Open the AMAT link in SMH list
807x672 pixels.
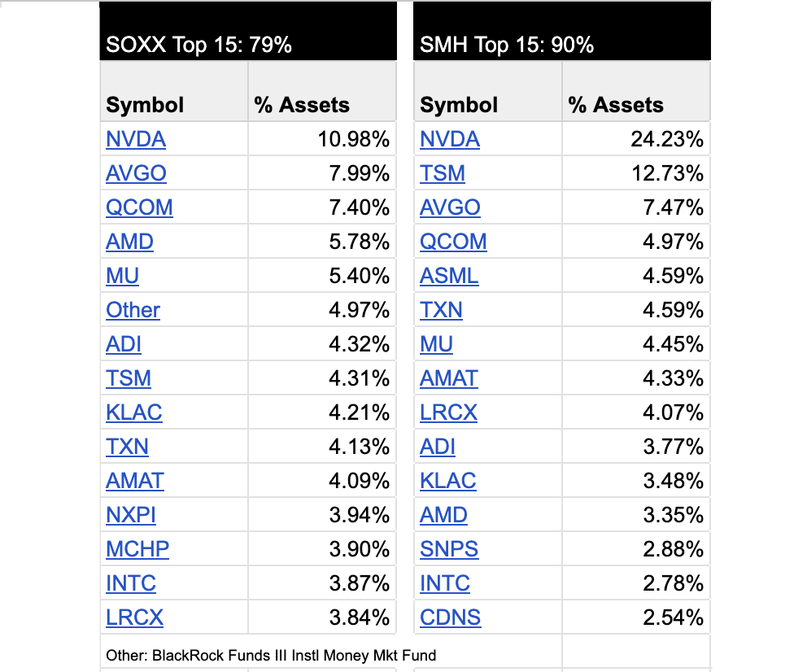(448, 377)
